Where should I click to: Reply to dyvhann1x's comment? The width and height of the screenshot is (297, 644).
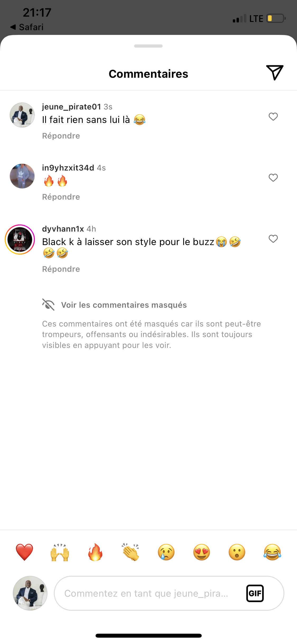61,269
